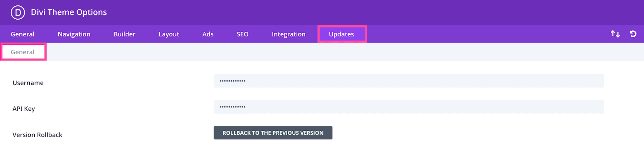Click the reset theme options arrow icon
The image size is (644, 154).
633,34
